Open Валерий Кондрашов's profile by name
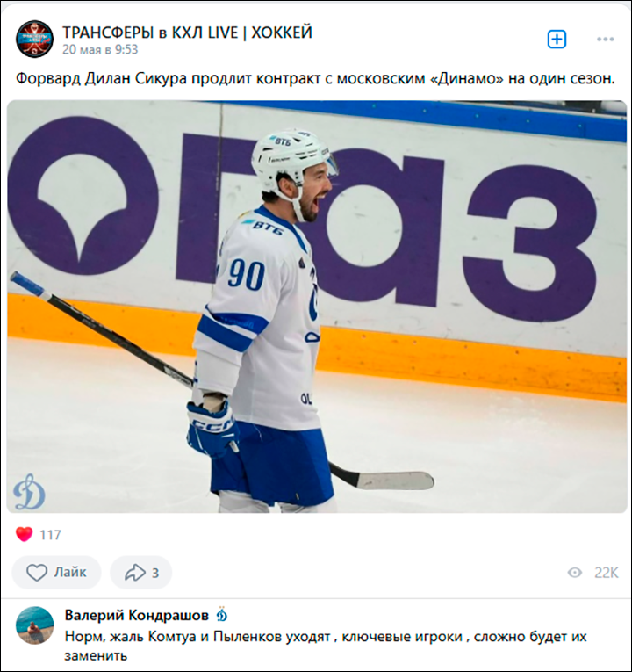This screenshot has width=632, height=672. [x=137, y=616]
